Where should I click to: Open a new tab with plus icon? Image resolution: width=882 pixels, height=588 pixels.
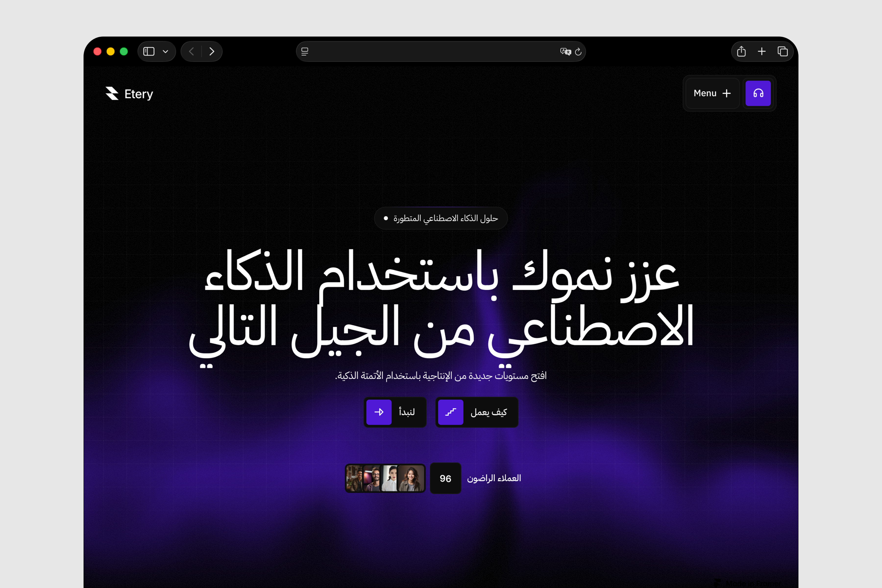(x=762, y=51)
